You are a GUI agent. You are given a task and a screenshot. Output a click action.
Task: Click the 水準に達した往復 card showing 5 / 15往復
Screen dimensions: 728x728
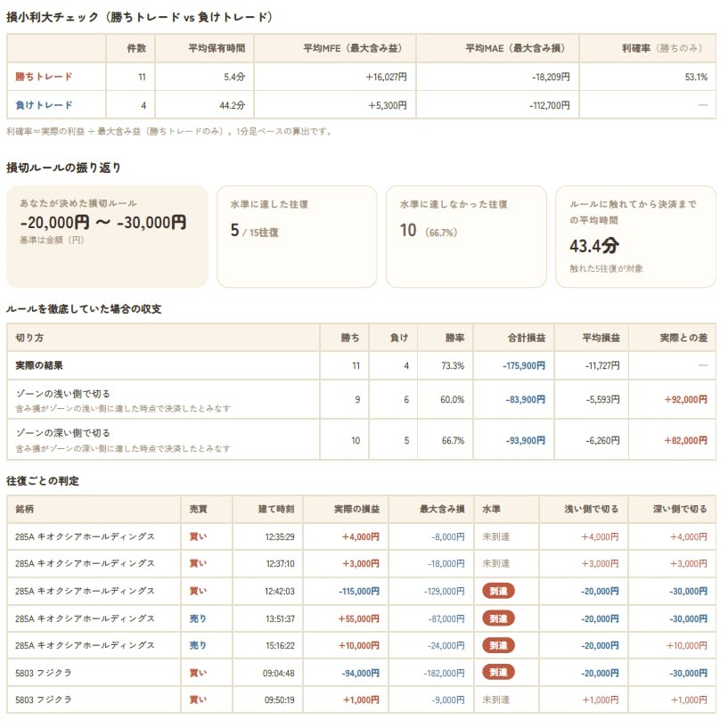point(297,236)
